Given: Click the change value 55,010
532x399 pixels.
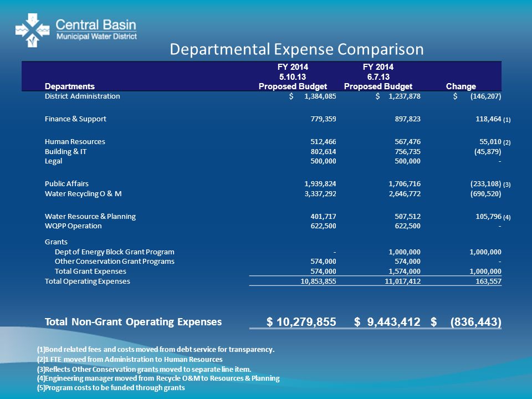Looking at the screenshot, I should coord(490,141).
